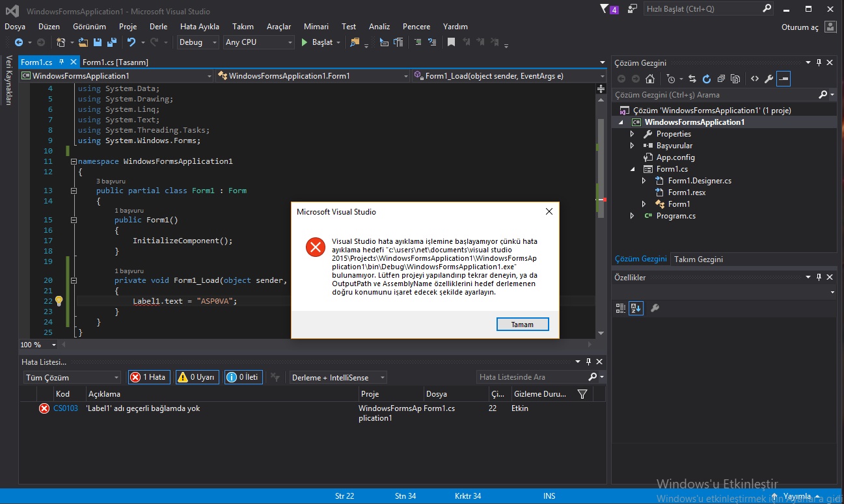Toggle the 0 Uyarı warnings filter

click(197, 377)
